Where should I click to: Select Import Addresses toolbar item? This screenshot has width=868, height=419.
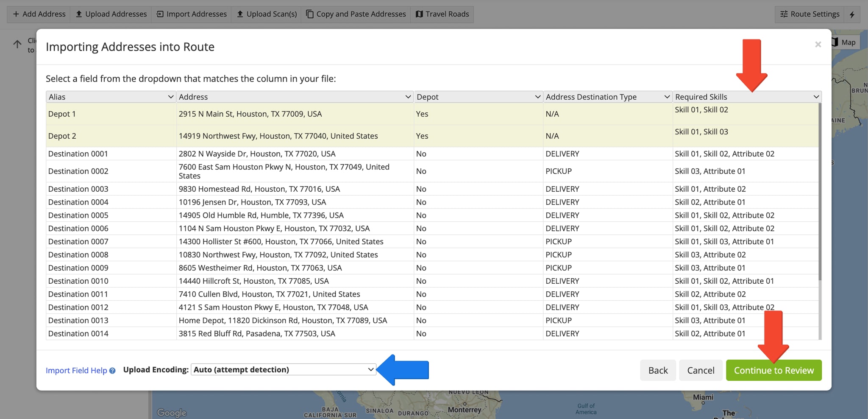click(191, 14)
